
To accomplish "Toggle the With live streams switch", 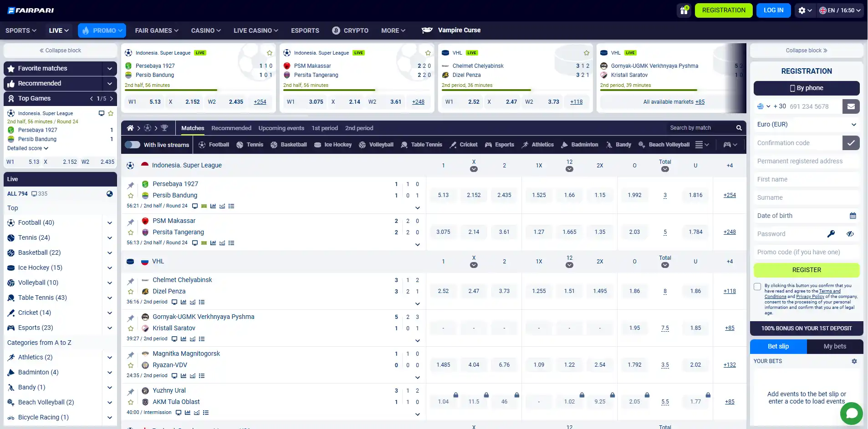I will [133, 145].
